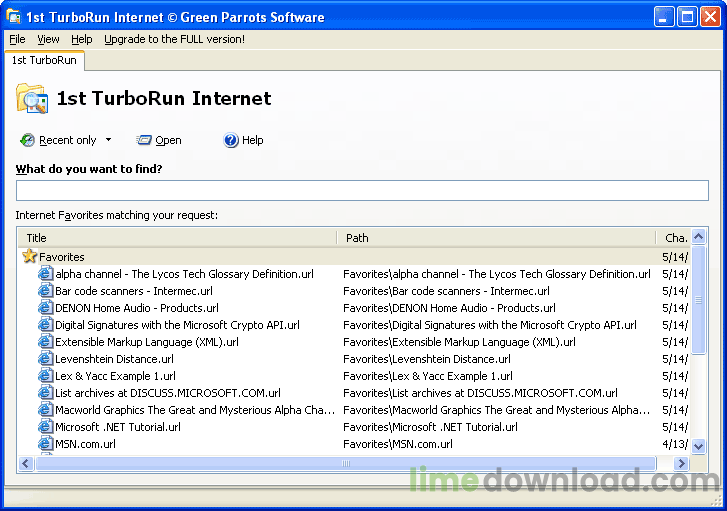Click the blue Help question mark icon
727x511 pixels.
tap(230, 140)
